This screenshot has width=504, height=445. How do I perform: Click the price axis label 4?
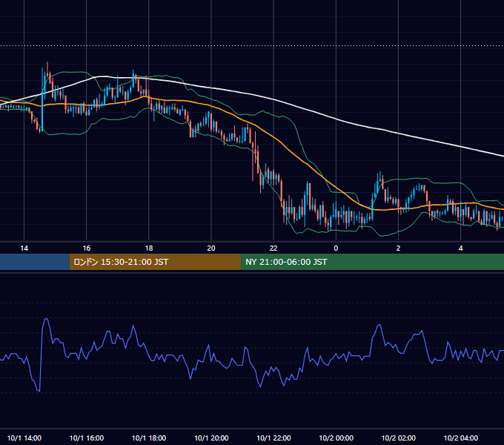click(x=460, y=248)
